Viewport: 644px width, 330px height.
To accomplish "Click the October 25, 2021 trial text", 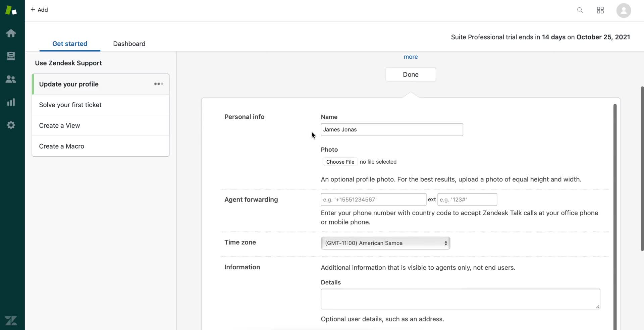I will [603, 37].
